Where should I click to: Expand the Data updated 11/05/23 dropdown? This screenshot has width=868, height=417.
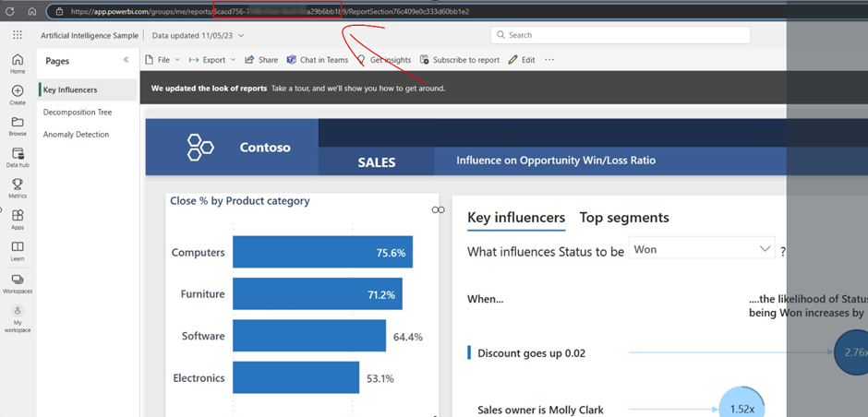point(199,35)
